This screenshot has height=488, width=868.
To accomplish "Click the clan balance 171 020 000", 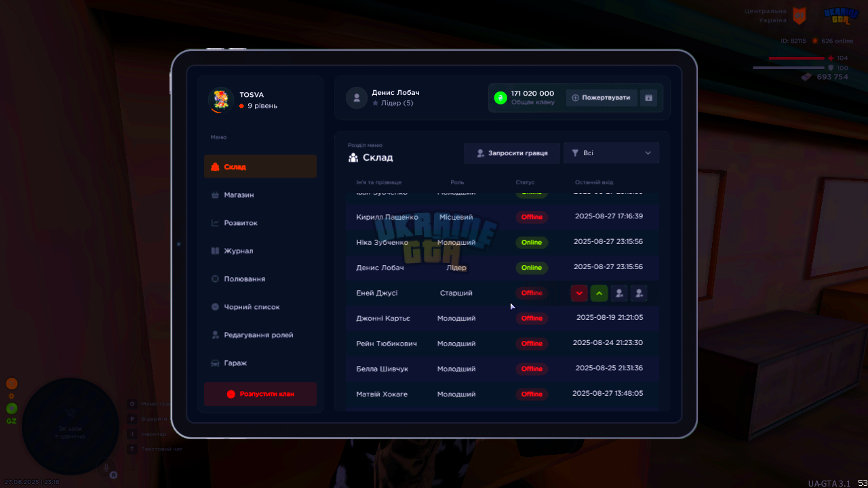I will point(532,94).
